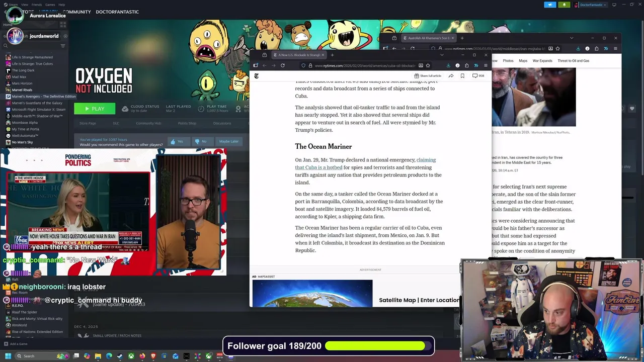Viewport: 644px width, 362px height.
Task: Open Firefox from Windows taskbar
Action: (x=142, y=356)
